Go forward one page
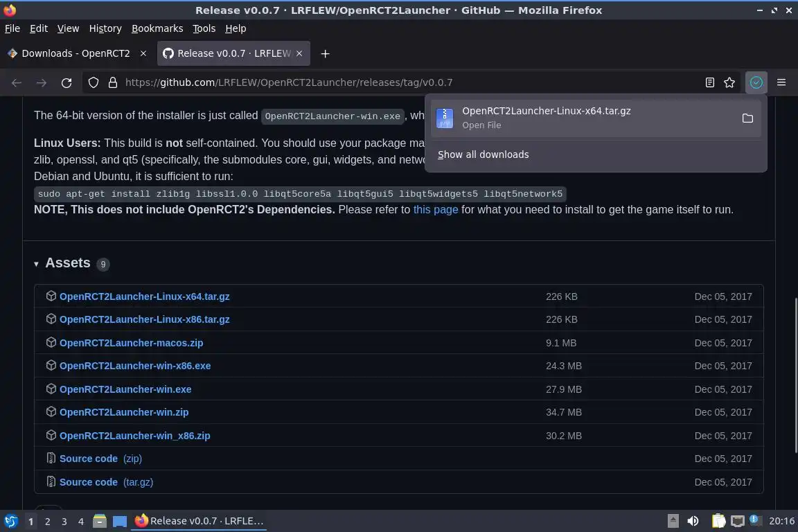 tap(42, 82)
